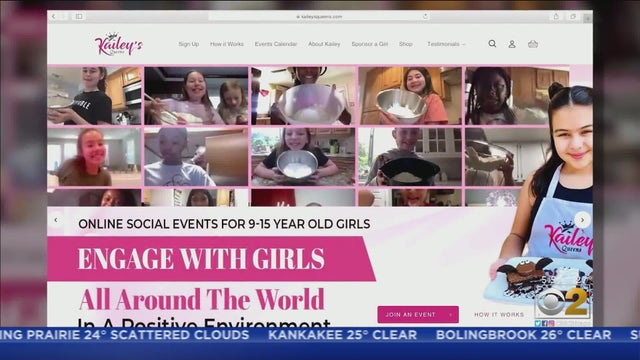The height and width of the screenshot is (360, 640).
Task: Show all tabs with the tab overview icon
Action: (x=573, y=16)
